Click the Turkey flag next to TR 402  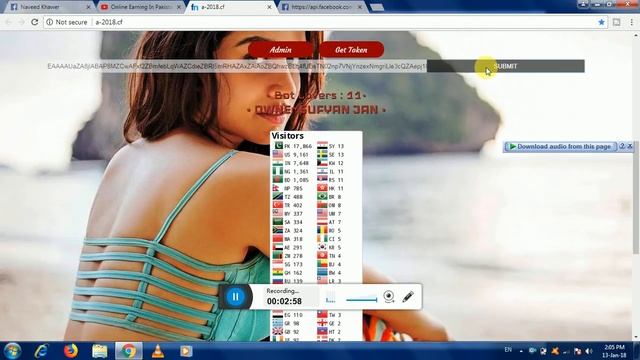coord(278,205)
